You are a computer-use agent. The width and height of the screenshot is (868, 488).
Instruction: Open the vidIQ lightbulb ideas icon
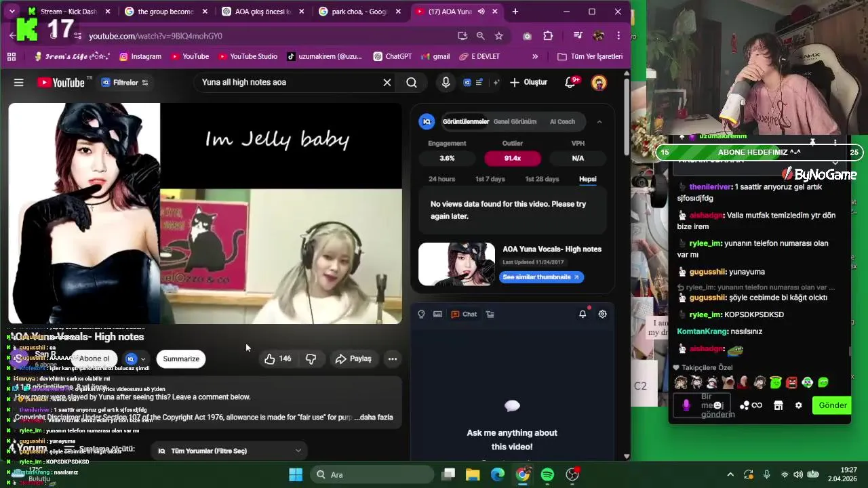coord(421,314)
